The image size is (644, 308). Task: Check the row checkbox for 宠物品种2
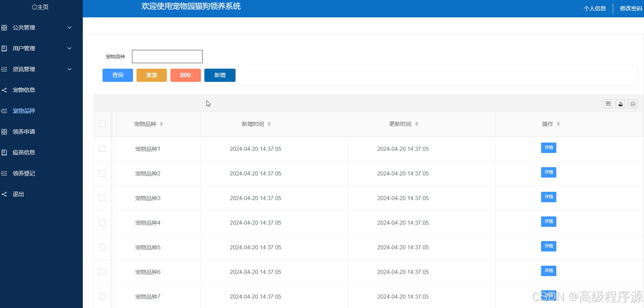[102, 173]
